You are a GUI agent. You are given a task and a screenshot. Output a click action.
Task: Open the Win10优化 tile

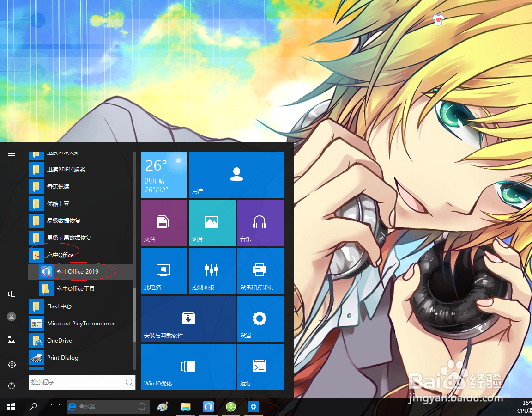pos(188,367)
